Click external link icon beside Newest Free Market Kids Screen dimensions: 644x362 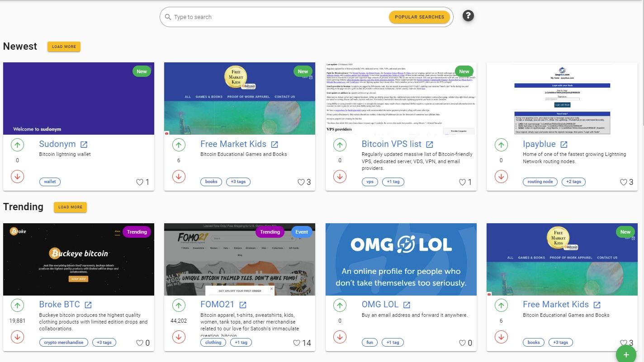coord(275,145)
